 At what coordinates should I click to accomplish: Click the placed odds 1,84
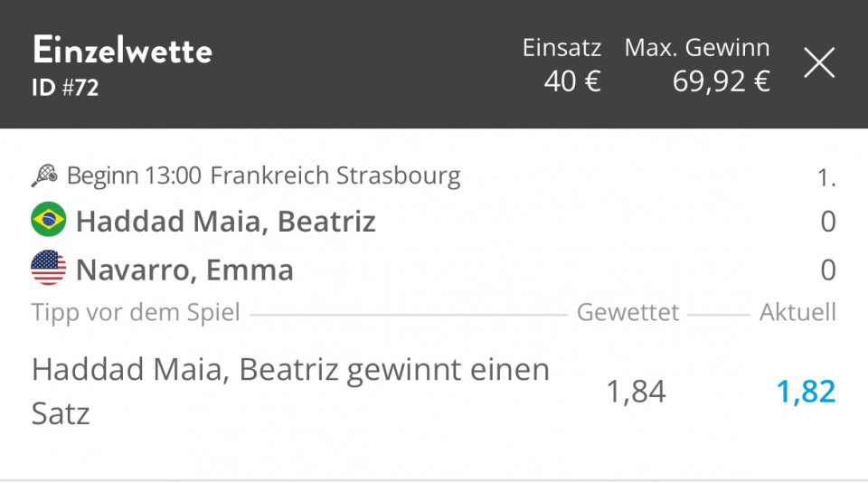point(636,392)
